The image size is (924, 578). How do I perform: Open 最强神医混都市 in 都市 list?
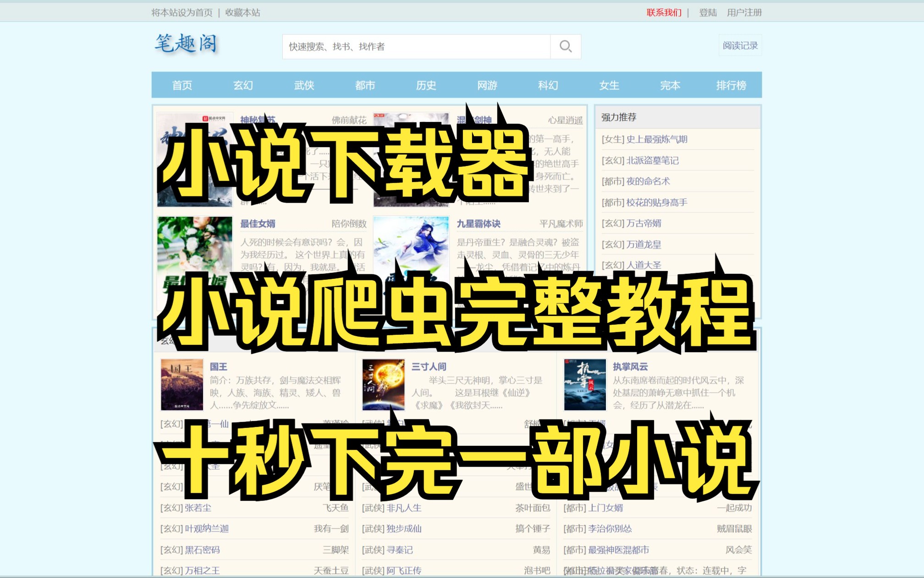pos(619,550)
